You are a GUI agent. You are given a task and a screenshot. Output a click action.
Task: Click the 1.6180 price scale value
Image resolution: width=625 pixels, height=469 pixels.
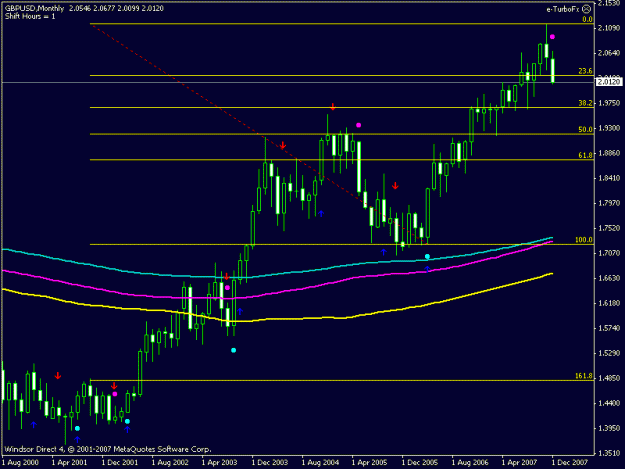click(x=609, y=303)
